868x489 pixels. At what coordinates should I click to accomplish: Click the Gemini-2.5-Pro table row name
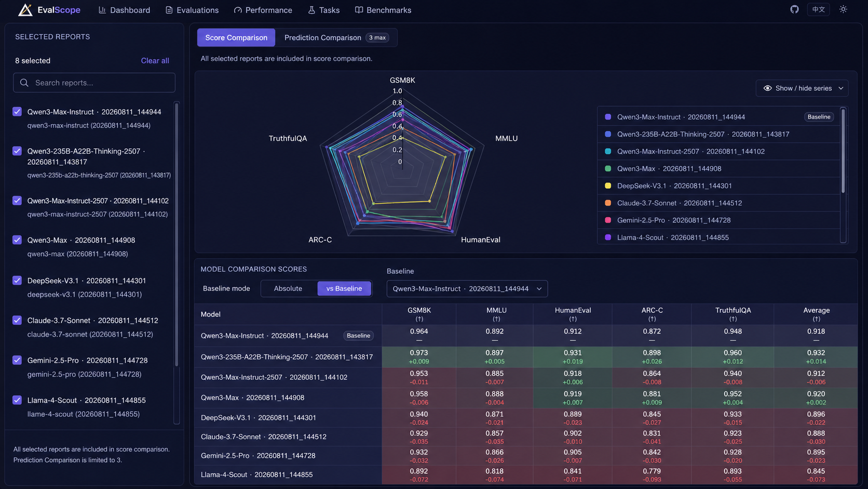tap(258, 456)
